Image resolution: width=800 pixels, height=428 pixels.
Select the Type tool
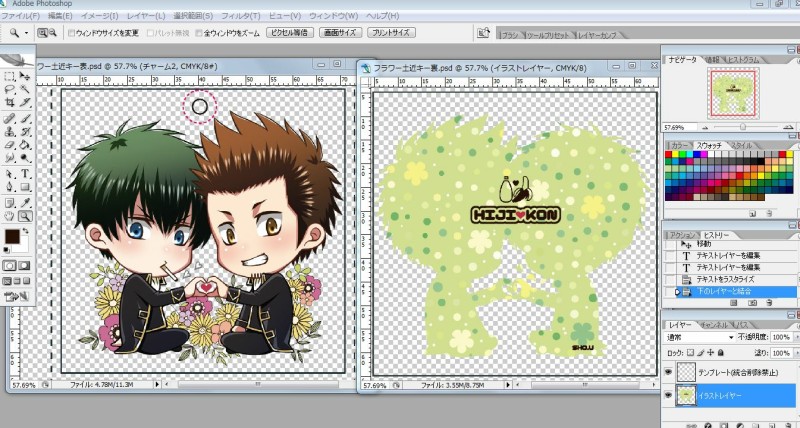point(25,174)
